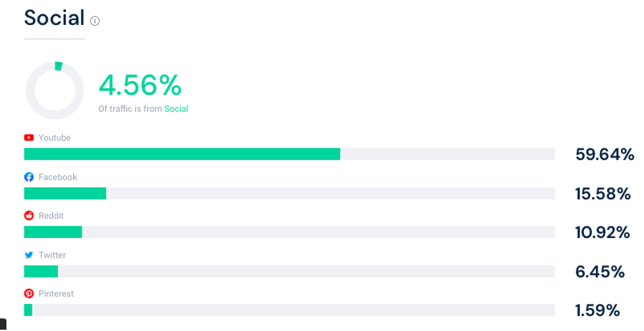The height and width of the screenshot is (331, 644).
Task: Click the Reddit logo icon
Action: (29, 216)
